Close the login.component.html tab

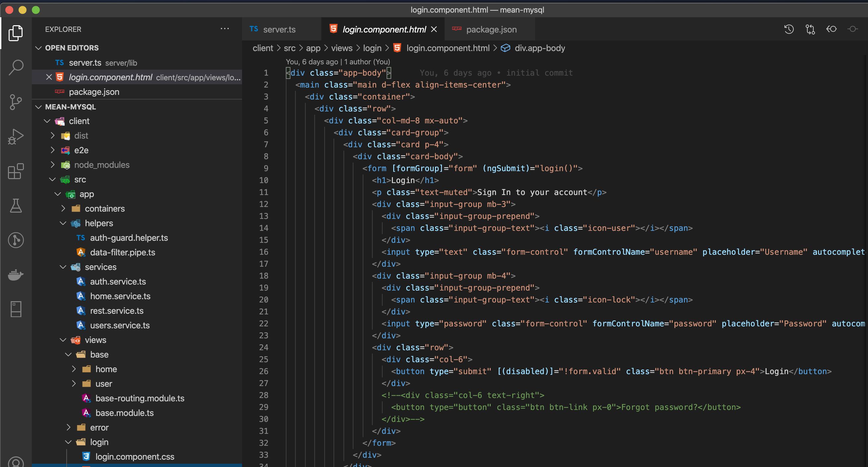point(434,30)
